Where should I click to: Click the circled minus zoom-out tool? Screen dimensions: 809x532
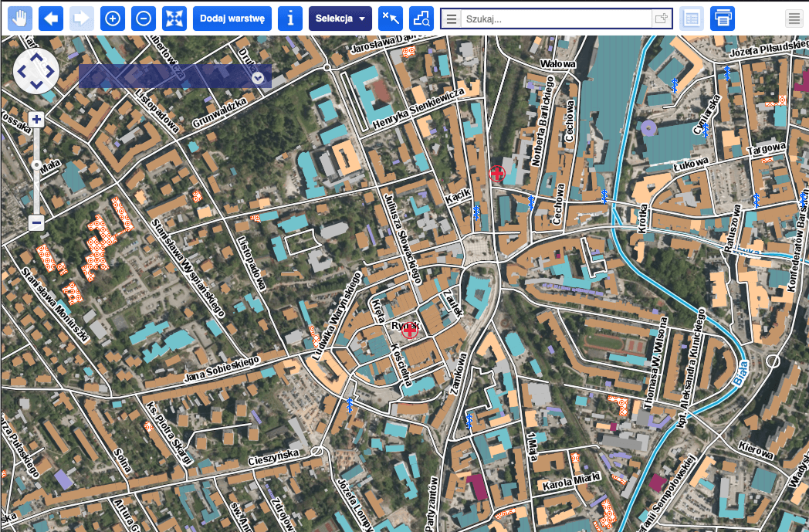pos(143,19)
